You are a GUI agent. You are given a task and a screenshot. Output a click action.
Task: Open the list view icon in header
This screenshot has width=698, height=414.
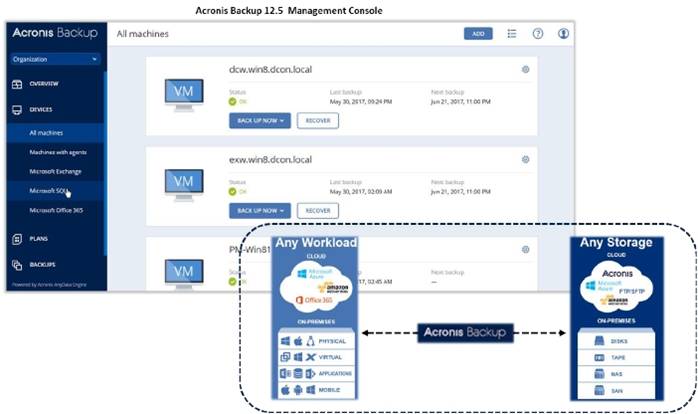point(512,33)
